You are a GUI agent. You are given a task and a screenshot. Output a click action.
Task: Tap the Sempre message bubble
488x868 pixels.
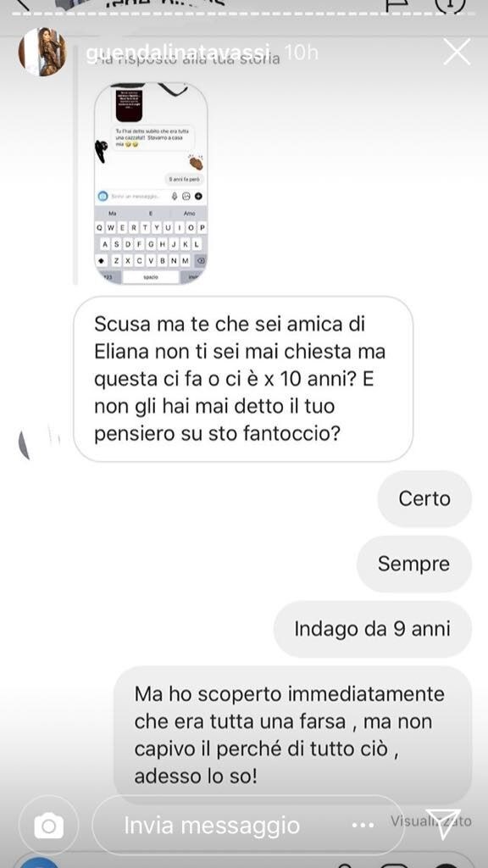tap(413, 564)
